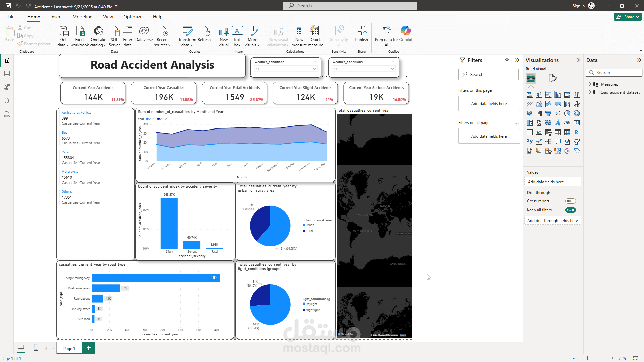Click Sign in

578,6
